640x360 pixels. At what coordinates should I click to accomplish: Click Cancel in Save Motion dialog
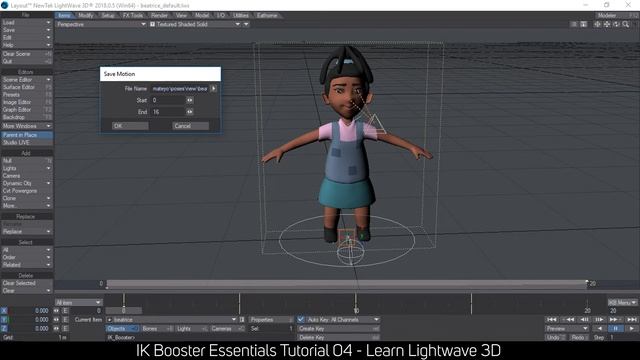coord(191,126)
